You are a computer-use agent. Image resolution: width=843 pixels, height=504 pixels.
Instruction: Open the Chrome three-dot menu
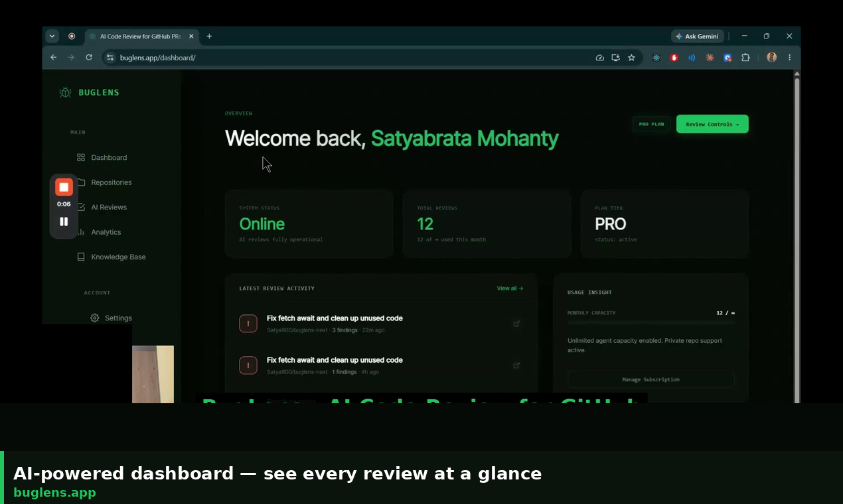pyautogui.click(x=789, y=58)
